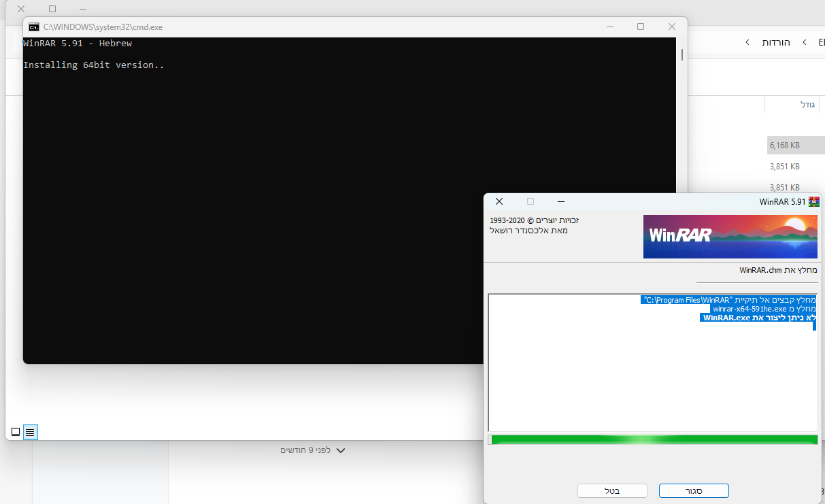Expand the chevron right of הורדות breadcrumb
The width and height of the screenshot is (825, 504).
pos(804,42)
